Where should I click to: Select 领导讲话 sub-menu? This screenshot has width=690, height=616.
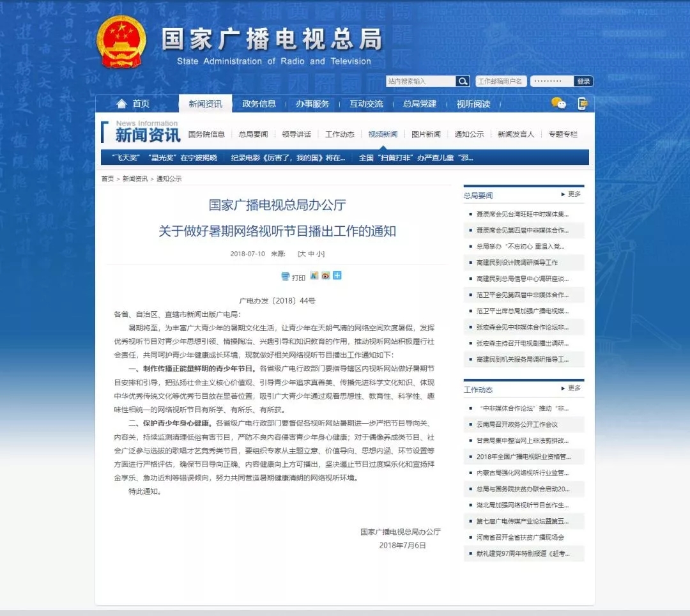pyautogui.click(x=296, y=134)
